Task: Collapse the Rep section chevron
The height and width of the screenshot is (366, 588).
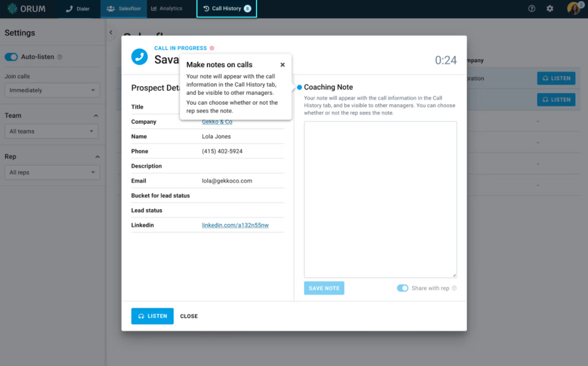Action: 97,157
